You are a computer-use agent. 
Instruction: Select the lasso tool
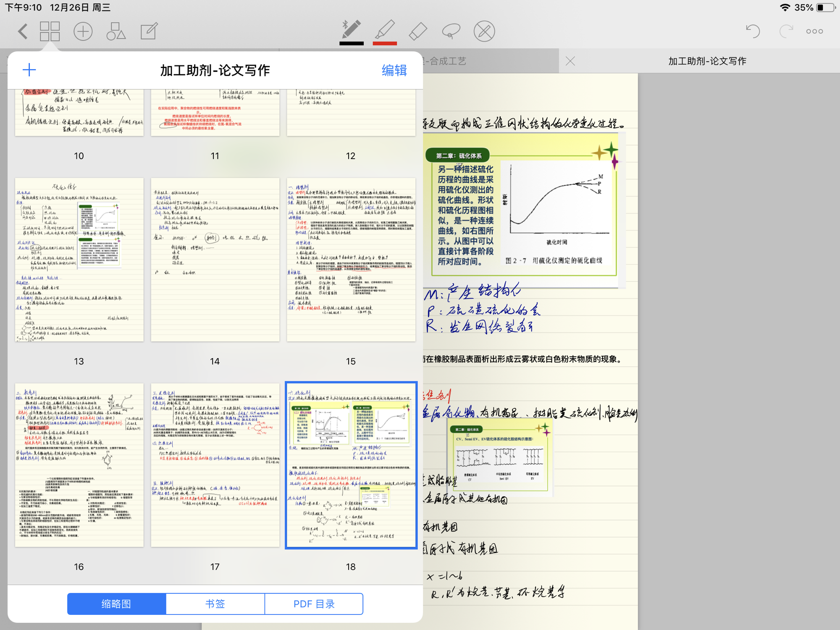pyautogui.click(x=451, y=31)
